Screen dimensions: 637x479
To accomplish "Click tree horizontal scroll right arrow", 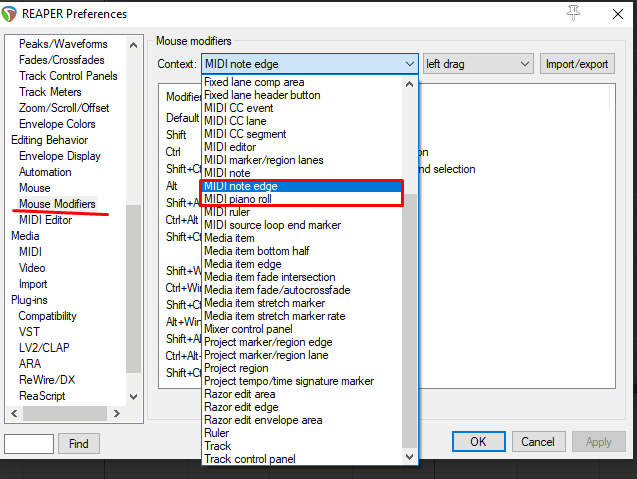I will (117, 414).
